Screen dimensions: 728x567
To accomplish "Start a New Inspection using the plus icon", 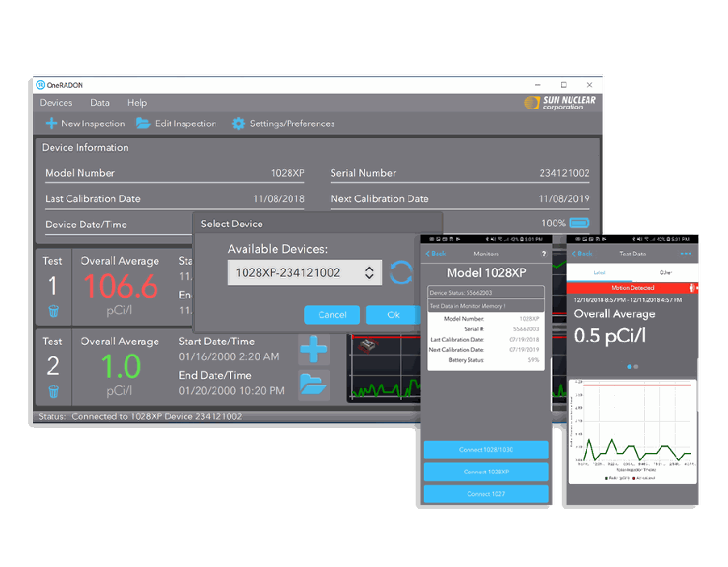I will point(51,124).
